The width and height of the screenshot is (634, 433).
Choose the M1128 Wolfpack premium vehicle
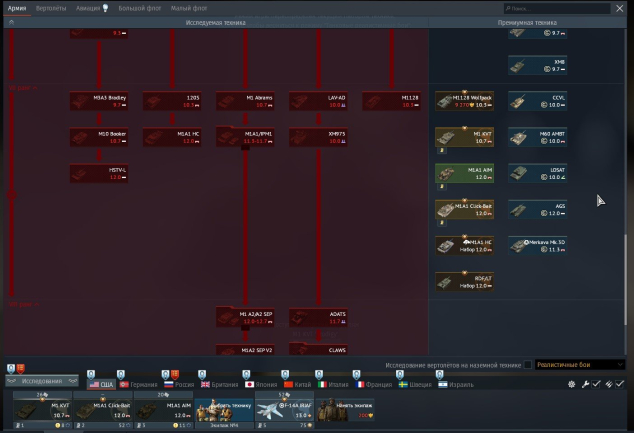tap(464, 101)
